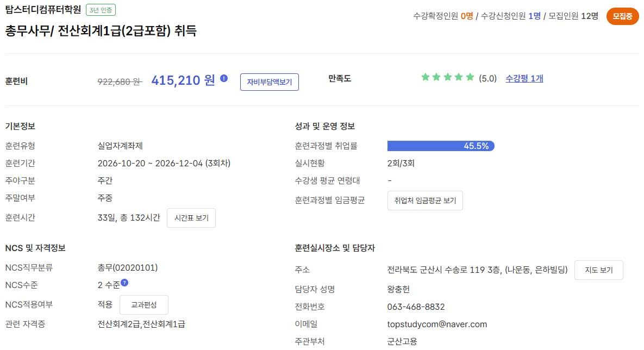The image size is (644, 350).
Task: Click the 45.5% employment rate progress bar
Action: click(x=441, y=146)
